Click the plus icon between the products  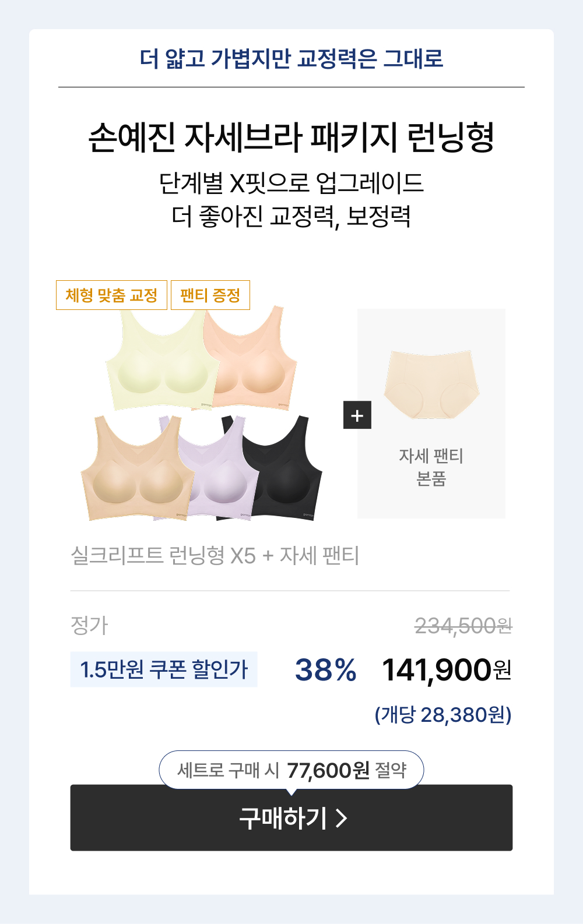(x=357, y=415)
